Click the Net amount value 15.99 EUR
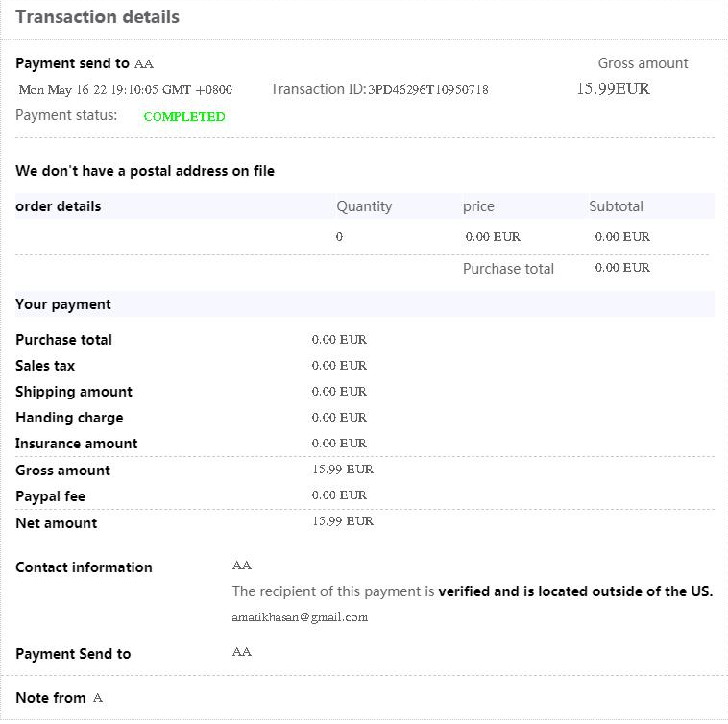This screenshot has height=724, width=728. [343, 521]
